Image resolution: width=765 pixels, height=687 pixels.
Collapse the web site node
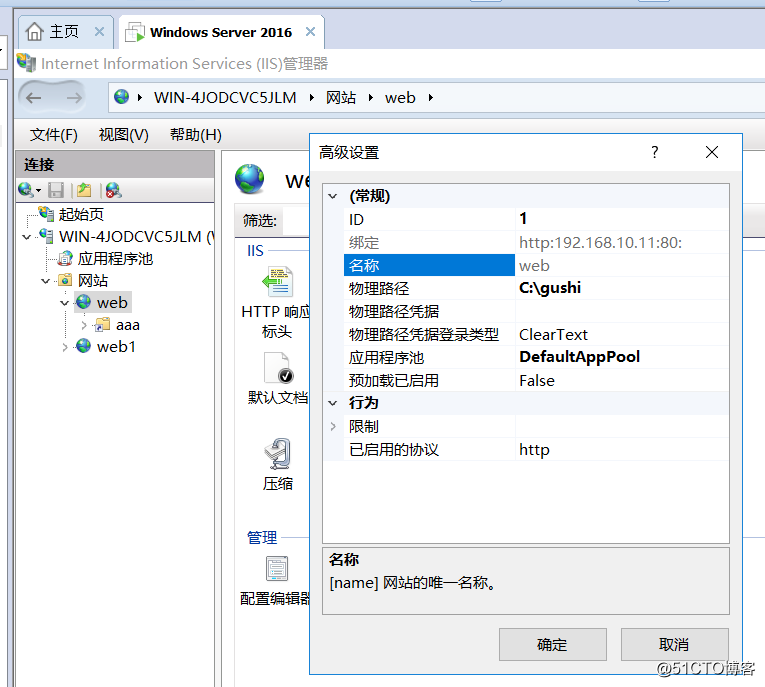coord(64,303)
